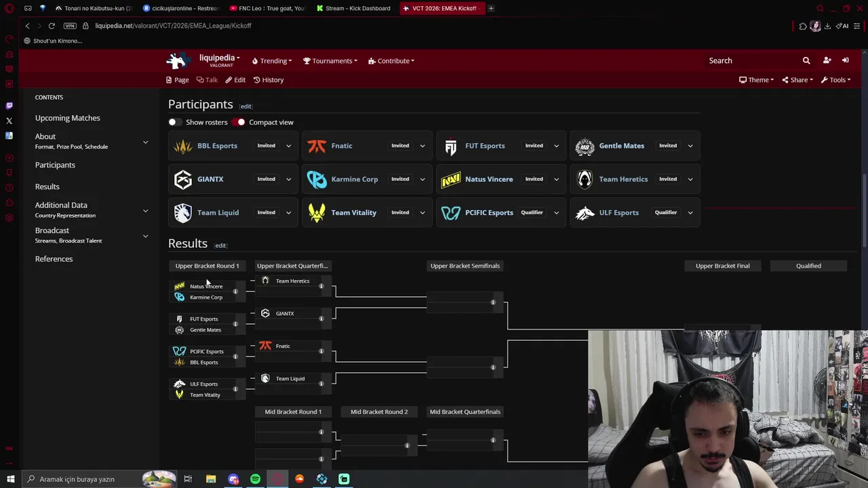The width and height of the screenshot is (868, 488).
Task: Open the Trending dropdown menu
Action: (x=272, y=61)
